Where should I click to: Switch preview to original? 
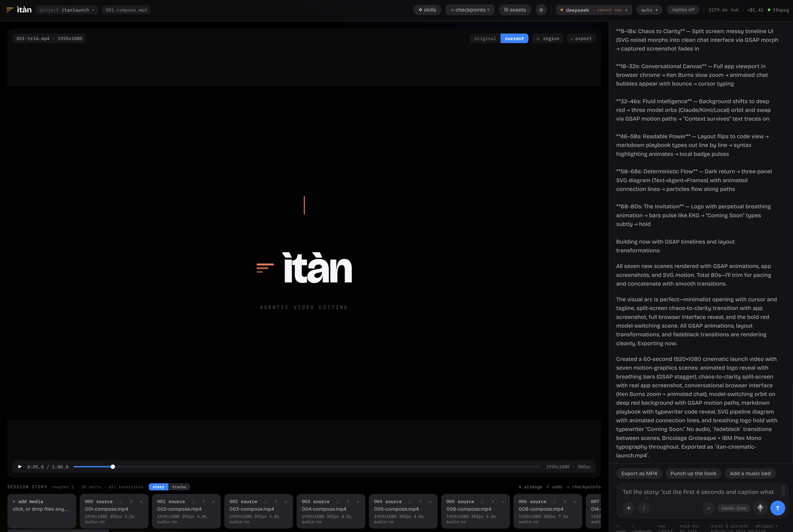[485, 38]
